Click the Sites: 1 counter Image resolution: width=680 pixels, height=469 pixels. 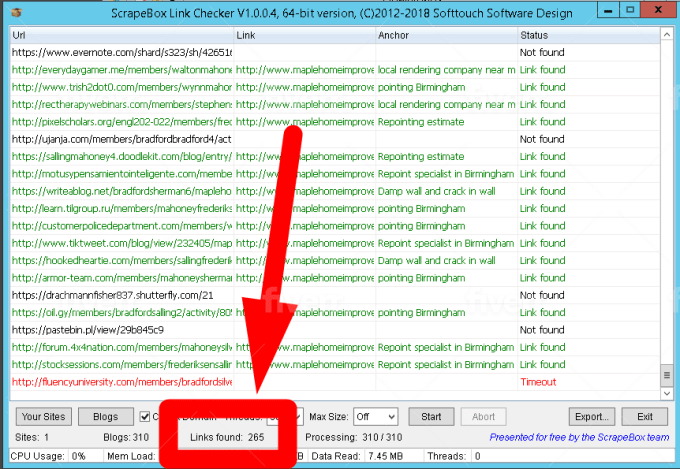pos(32,437)
